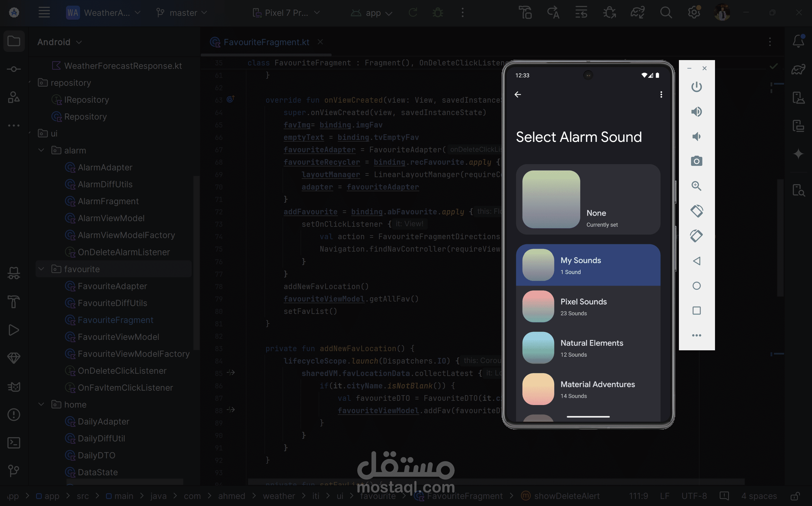Click the emulator power button icon
The image size is (812, 506).
click(x=696, y=87)
